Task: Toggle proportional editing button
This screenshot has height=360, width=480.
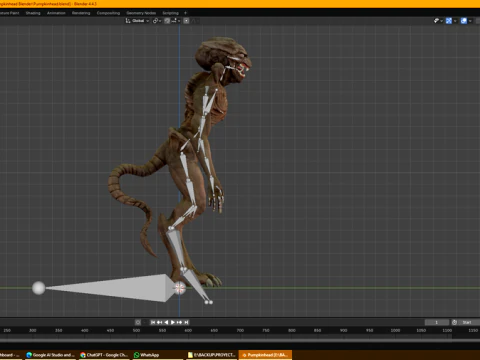Action: [186, 21]
